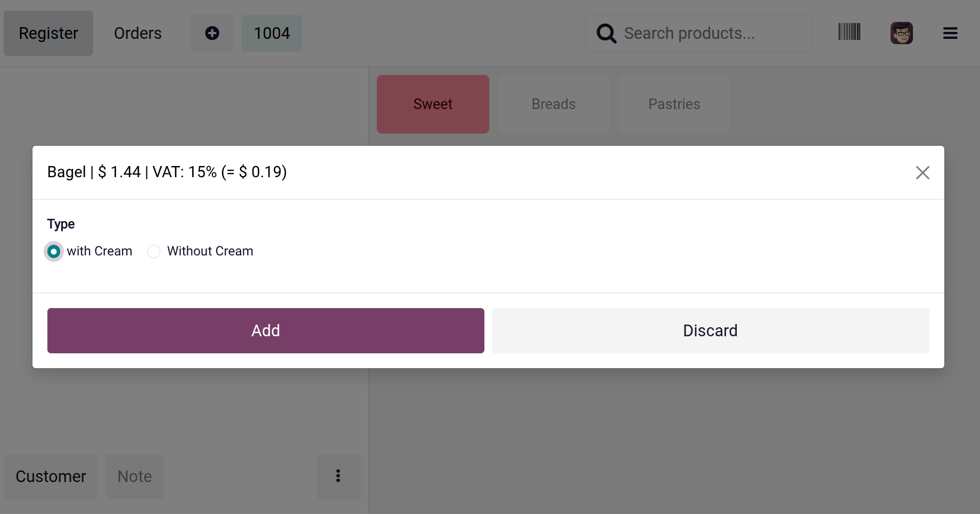Click the barcode scanner icon

pyautogui.click(x=849, y=32)
